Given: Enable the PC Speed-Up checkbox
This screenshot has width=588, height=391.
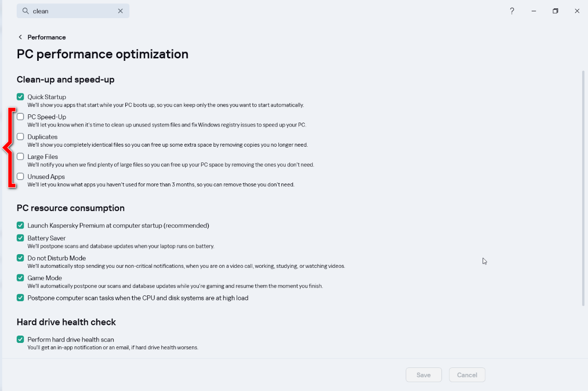Looking at the screenshot, I should tap(21, 117).
